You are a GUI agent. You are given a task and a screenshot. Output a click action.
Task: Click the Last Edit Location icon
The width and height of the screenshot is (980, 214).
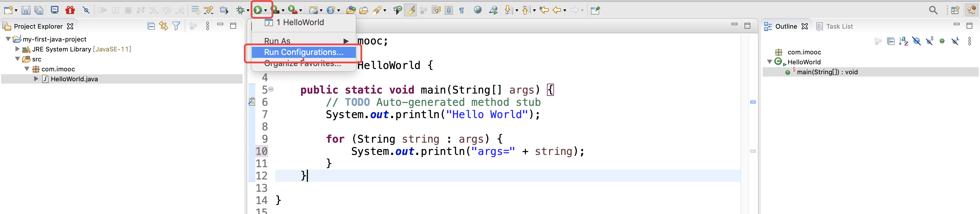tap(544, 10)
